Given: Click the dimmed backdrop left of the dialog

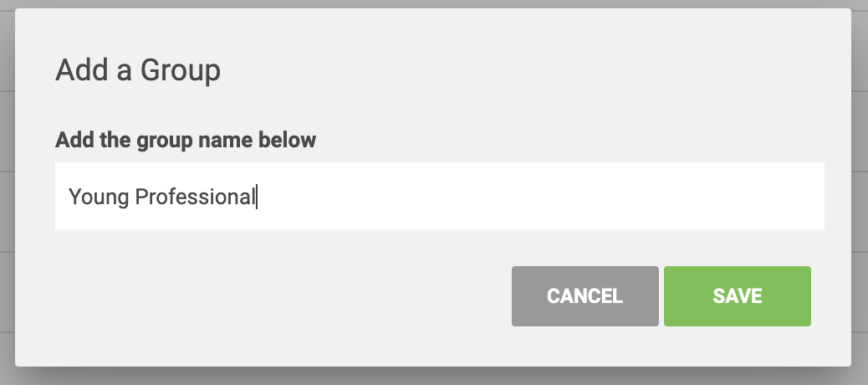Looking at the screenshot, I should coord(7,192).
